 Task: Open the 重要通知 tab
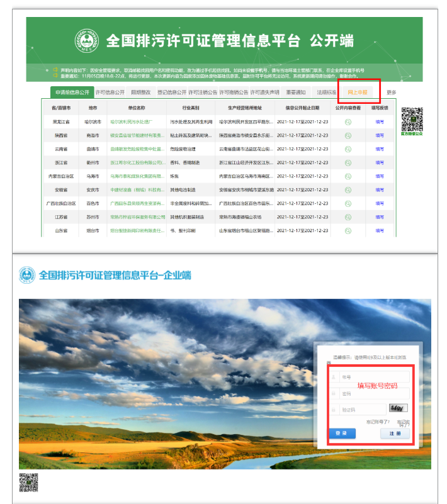coord(295,92)
